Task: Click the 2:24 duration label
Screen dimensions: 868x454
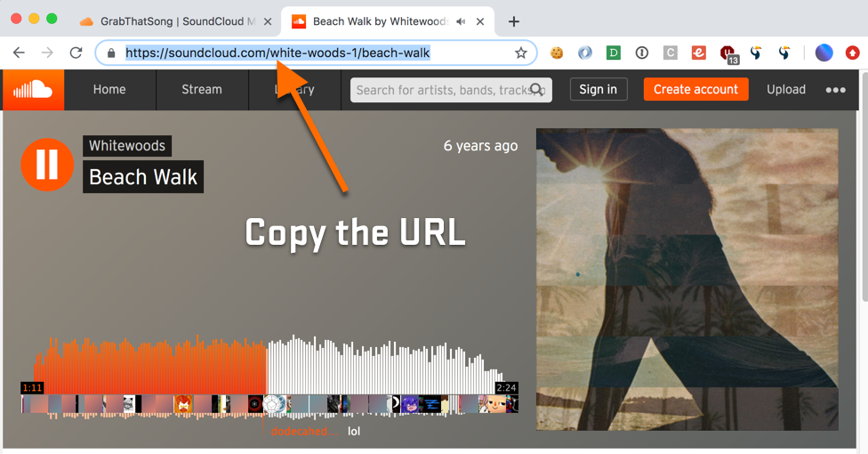Action: (x=506, y=387)
